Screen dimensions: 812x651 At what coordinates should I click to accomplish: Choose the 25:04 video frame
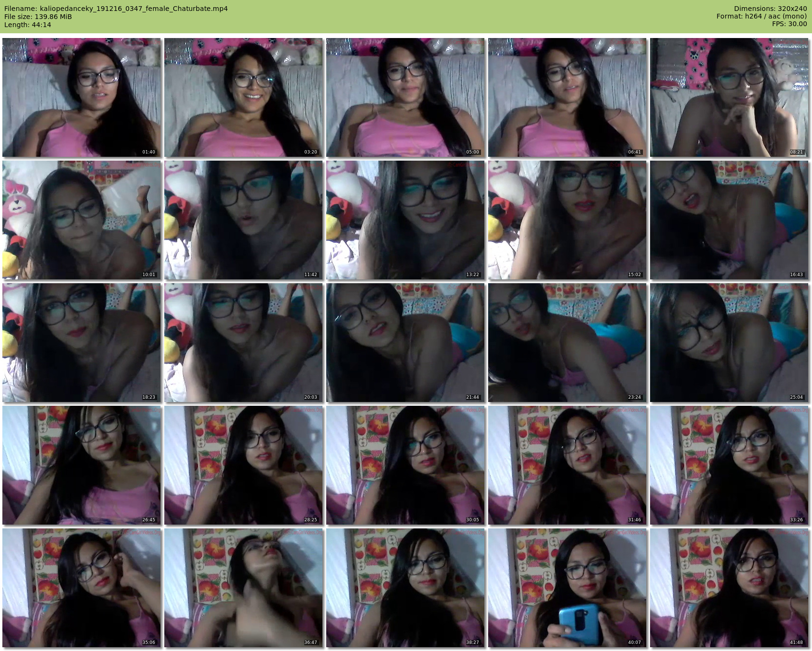pos(729,343)
